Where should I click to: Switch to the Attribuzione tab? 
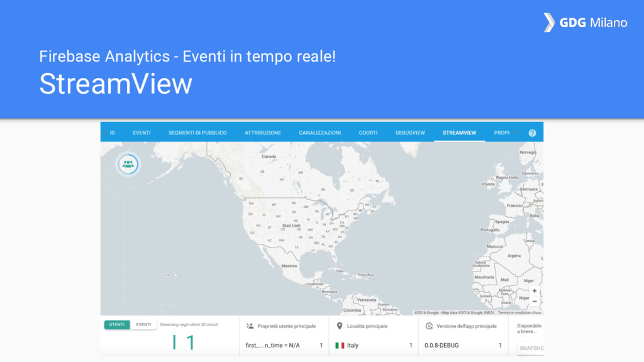click(x=263, y=133)
